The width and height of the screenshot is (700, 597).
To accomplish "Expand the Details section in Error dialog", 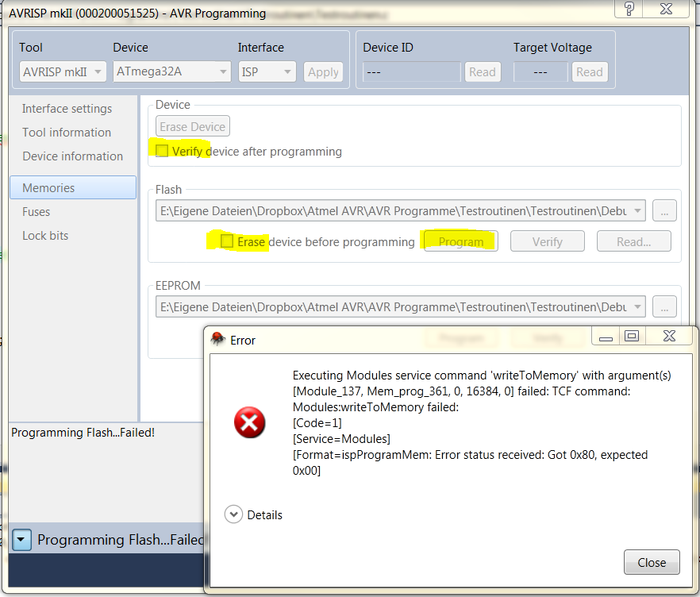I will [x=233, y=514].
